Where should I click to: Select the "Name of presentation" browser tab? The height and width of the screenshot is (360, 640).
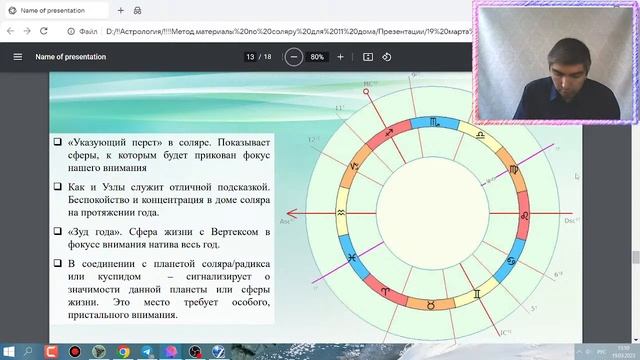[57, 11]
